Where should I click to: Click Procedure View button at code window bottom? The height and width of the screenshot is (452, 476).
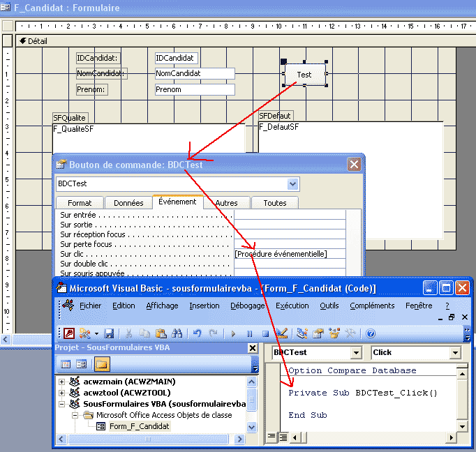tap(272, 437)
